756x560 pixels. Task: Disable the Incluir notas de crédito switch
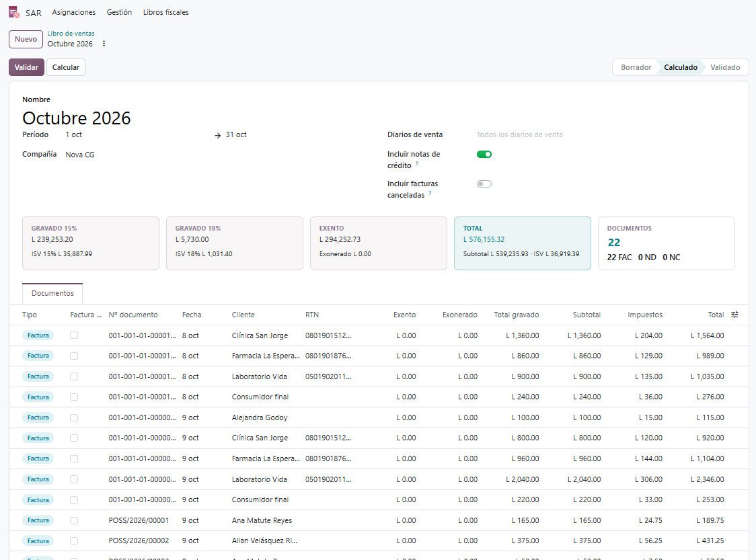tap(484, 154)
